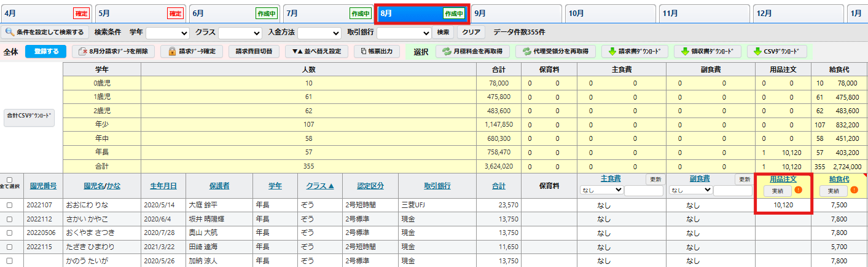Sort by クラス▲ column header
The width and height of the screenshot is (868, 267).
(x=320, y=186)
